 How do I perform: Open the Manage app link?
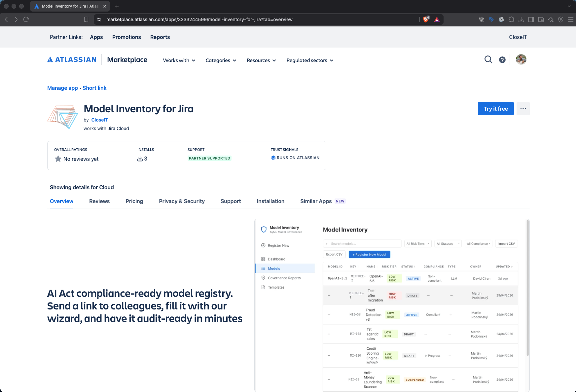tap(62, 88)
